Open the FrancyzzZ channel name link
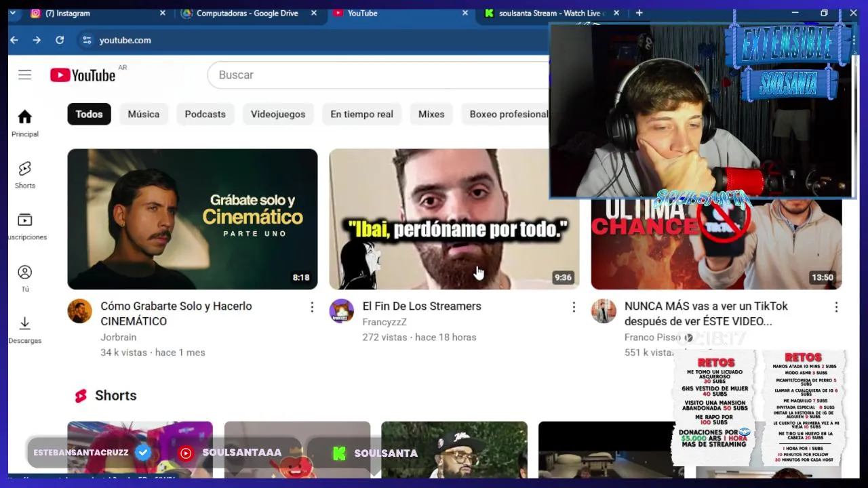 click(x=384, y=322)
